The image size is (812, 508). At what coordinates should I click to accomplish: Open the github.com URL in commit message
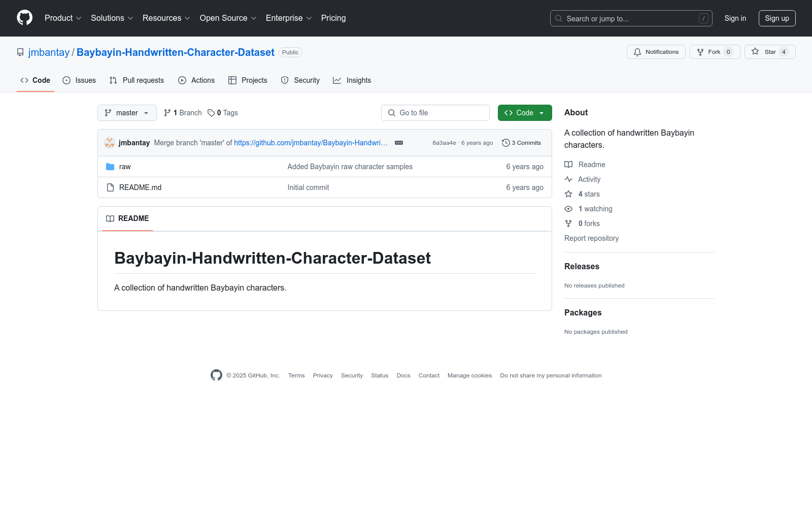tap(311, 143)
